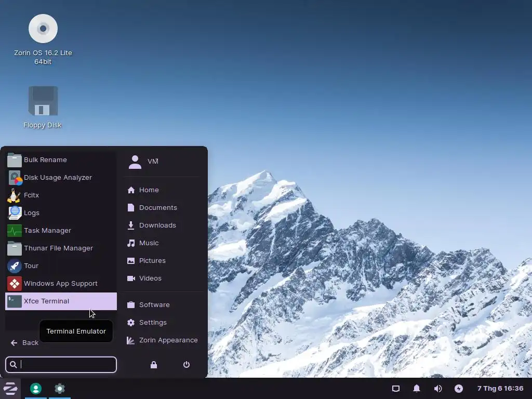Click the Downloads arrow icon
Viewport: 532px width, 399px height.
pyautogui.click(x=131, y=225)
